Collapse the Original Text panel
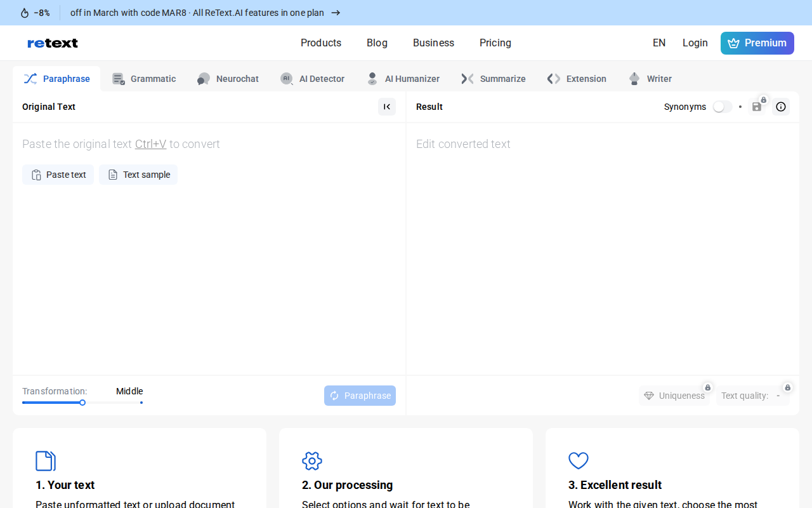Screen dimensions: 812x508 pyautogui.click(x=387, y=107)
